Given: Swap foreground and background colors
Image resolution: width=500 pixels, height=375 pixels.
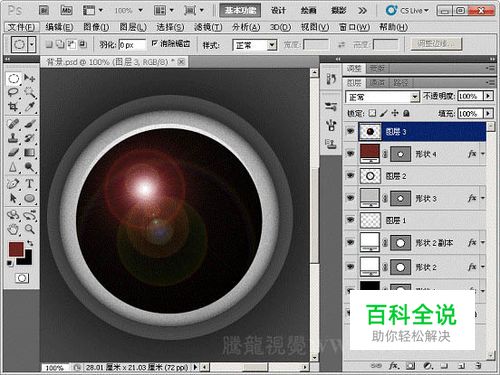Looking at the screenshot, I should click(30, 243).
